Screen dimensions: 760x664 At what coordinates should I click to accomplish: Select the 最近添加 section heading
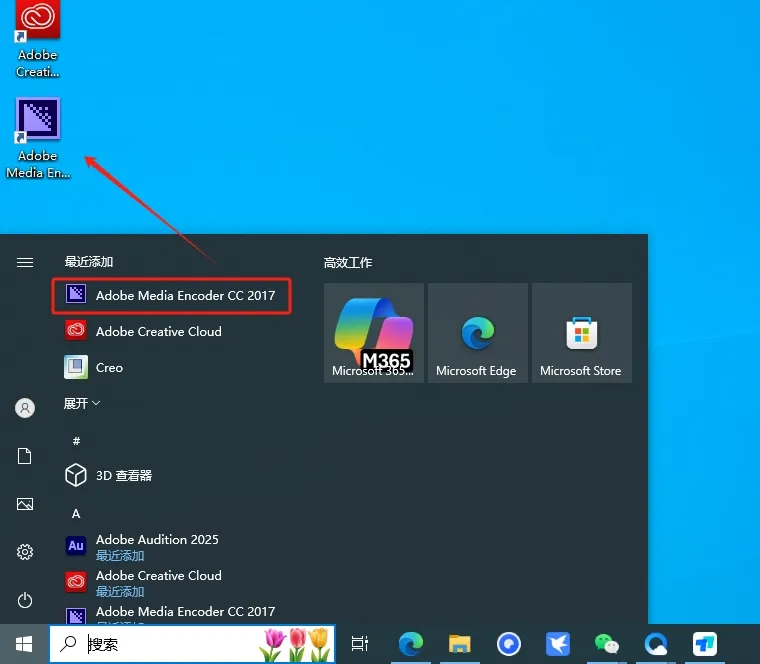coord(89,262)
